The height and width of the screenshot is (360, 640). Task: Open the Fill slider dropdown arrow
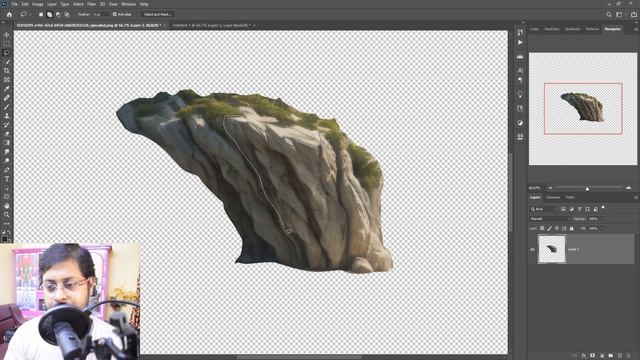pyautogui.click(x=601, y=228)
